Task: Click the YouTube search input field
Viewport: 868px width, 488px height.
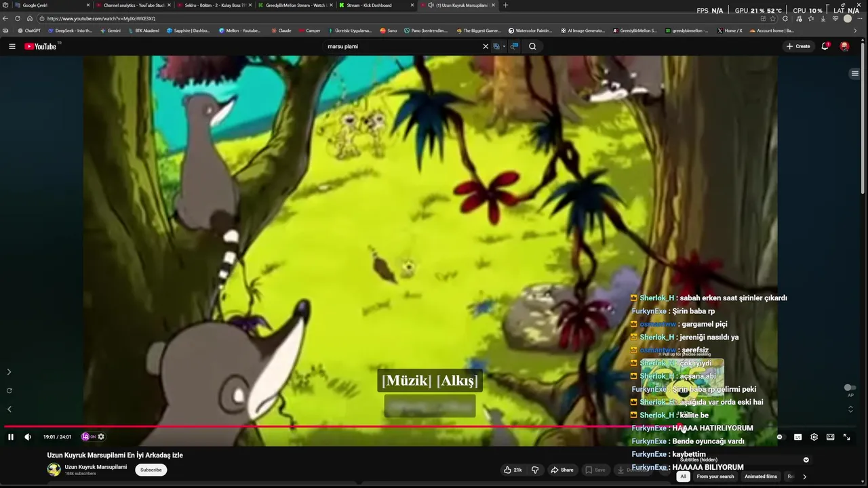Action: coord(400,46)
